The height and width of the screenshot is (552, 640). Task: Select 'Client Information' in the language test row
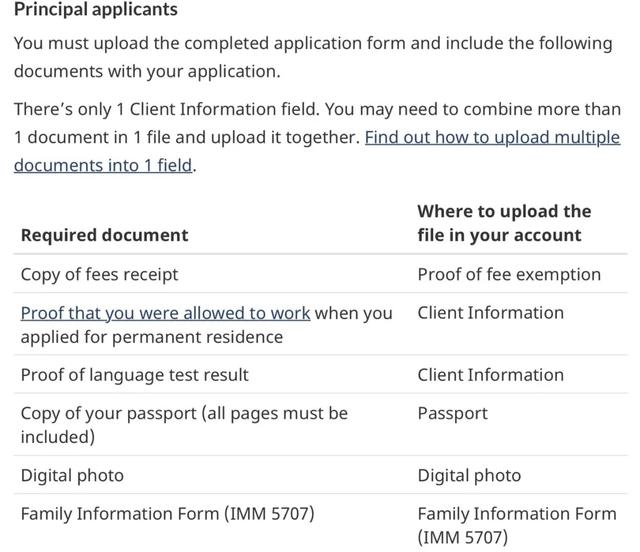click(x=490, y=375)
